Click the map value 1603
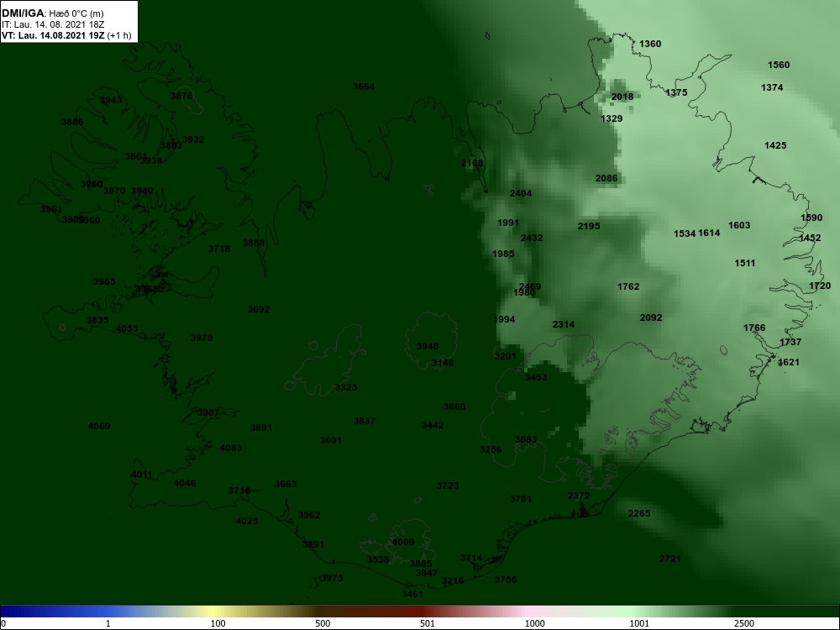Image resolution: width=840 pixels, height=630 pixels. point(739,225)
